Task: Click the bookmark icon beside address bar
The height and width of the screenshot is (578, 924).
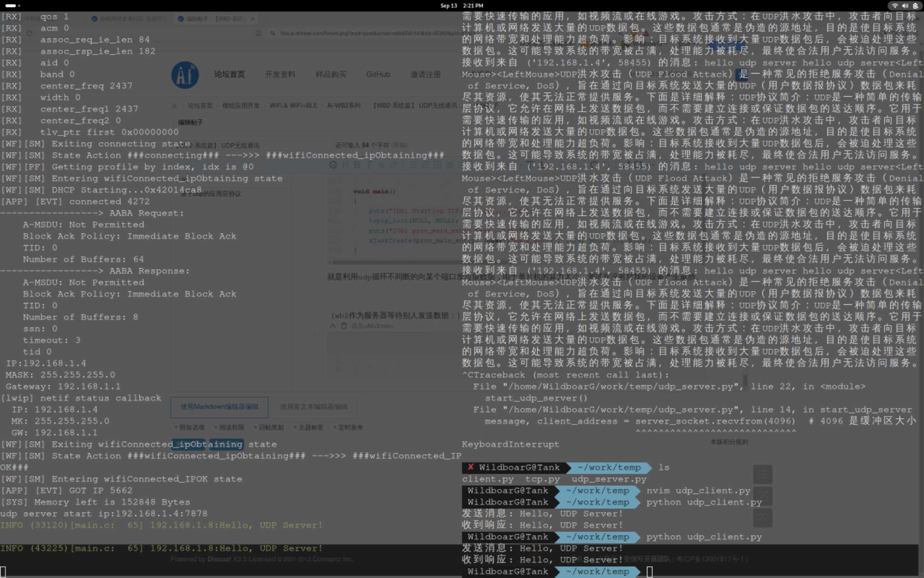Action: tap(259, 33)
